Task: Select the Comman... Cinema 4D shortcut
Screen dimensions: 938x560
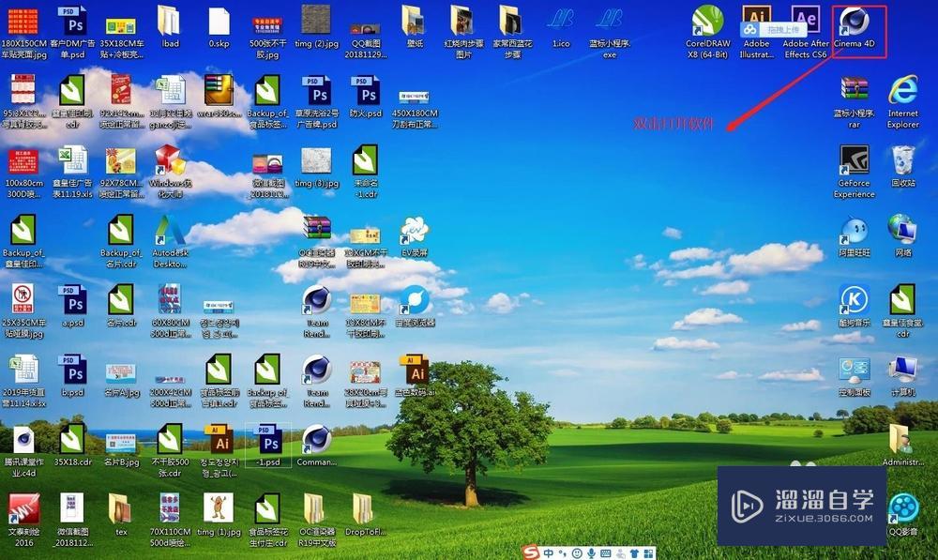Action: pyautogui.click(x=316, y=446)
